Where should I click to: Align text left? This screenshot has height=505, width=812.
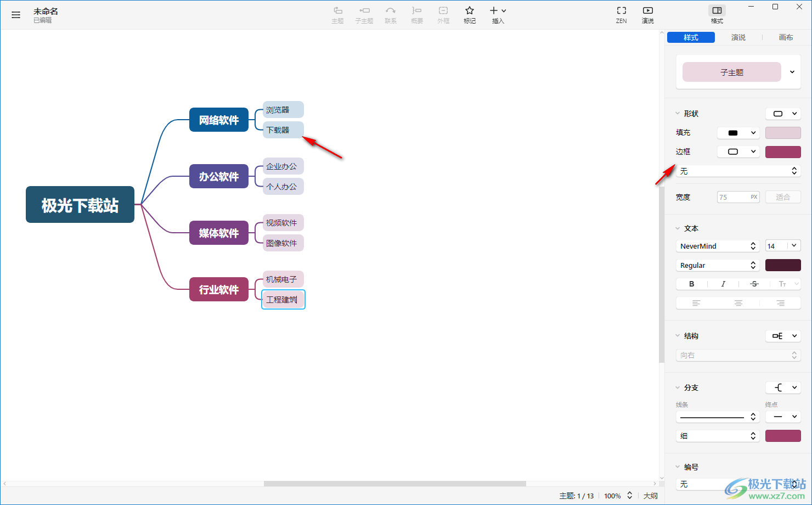click(x=696, y=303)
